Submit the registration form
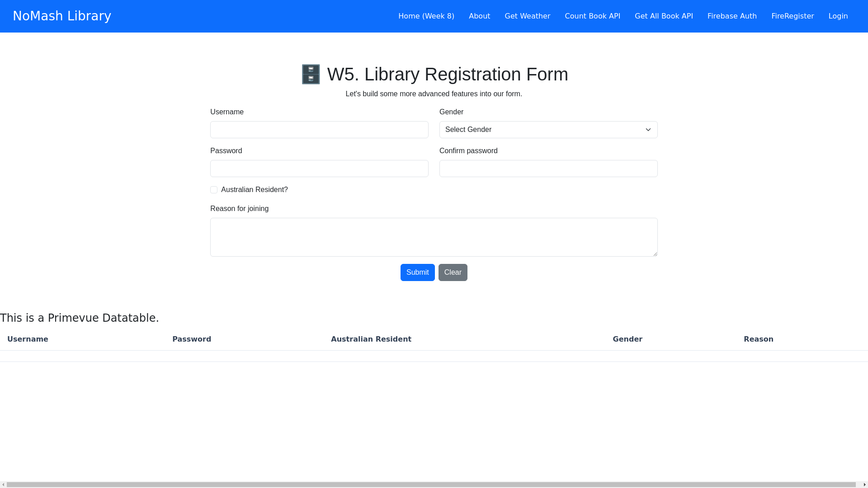This screenshot has width=868, height=488. (417, 272)
